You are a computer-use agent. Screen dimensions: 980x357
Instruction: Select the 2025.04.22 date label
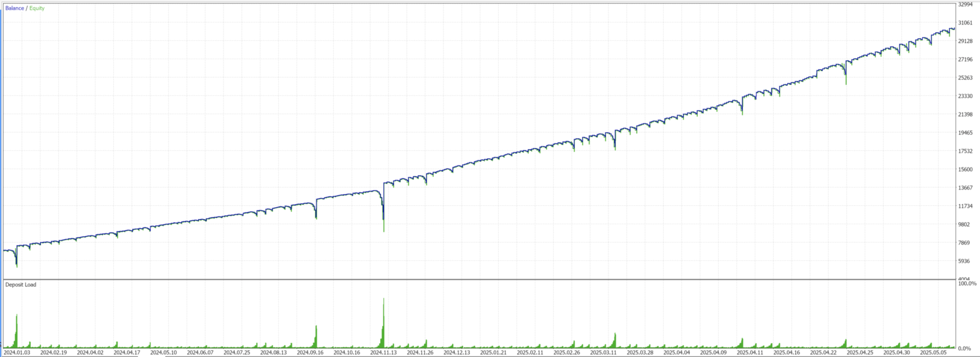click(823, 352)
